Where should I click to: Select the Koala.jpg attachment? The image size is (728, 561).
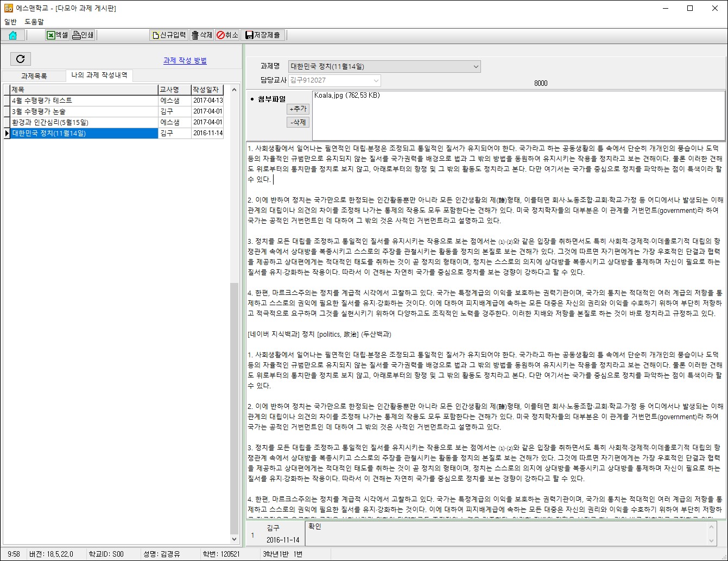[347, 96]
